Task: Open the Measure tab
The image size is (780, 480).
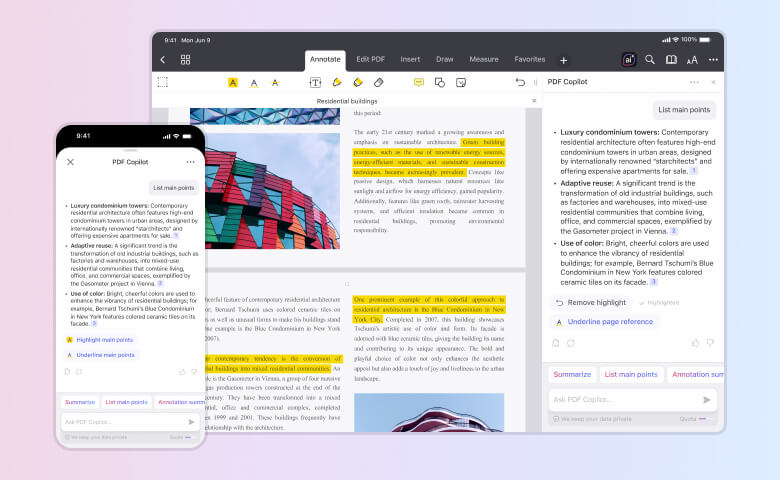Action: pos(483,60)
